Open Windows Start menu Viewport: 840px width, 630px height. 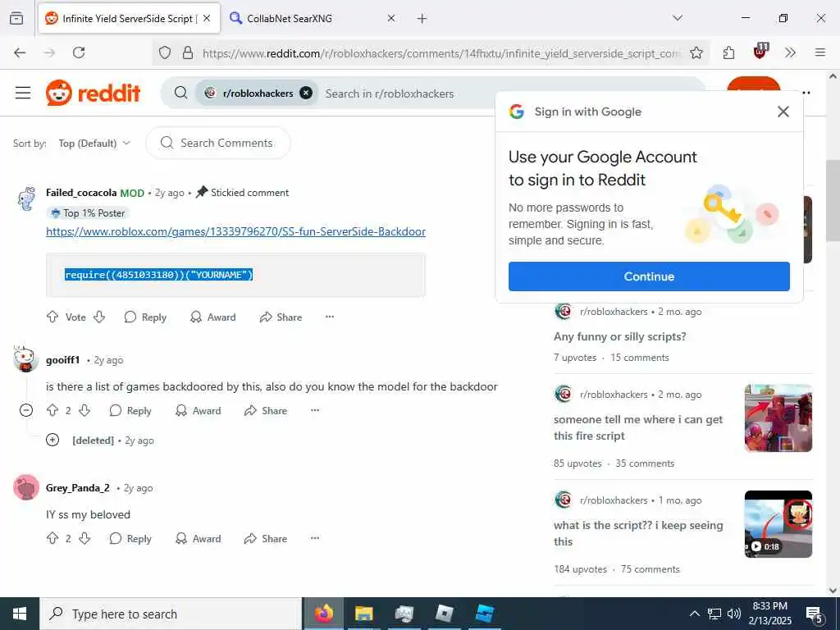pos(20,614)
